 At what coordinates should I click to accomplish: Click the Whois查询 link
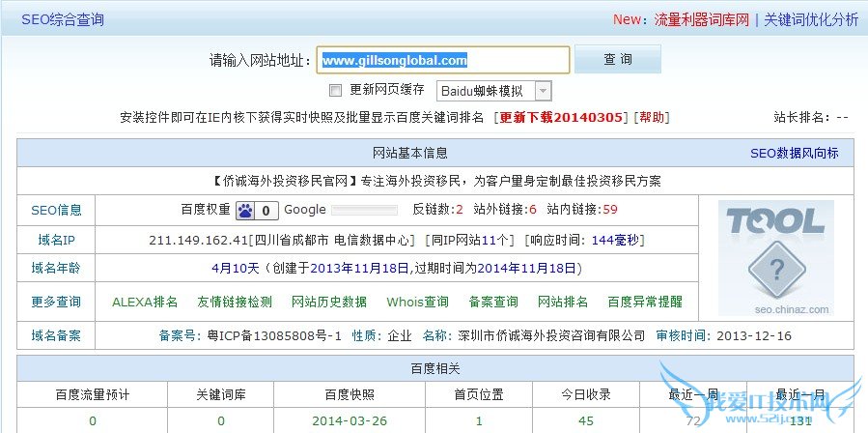[x=417, y=302]
